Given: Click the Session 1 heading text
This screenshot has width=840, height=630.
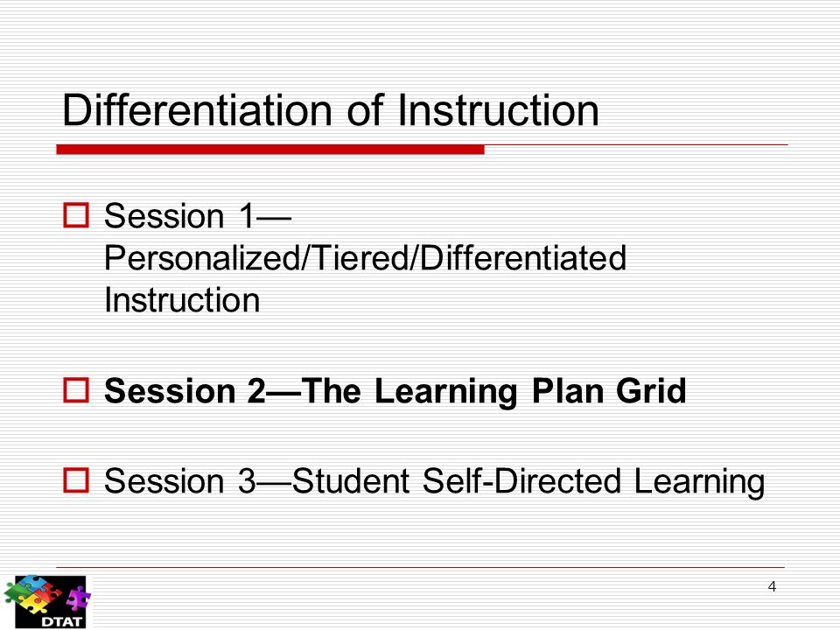Looking at the screenshot, I should pyautogui.click(x=198, y=216).
